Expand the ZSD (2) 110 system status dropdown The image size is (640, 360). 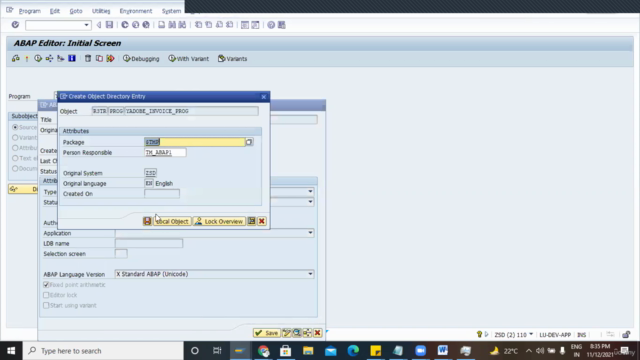[531, 334]
